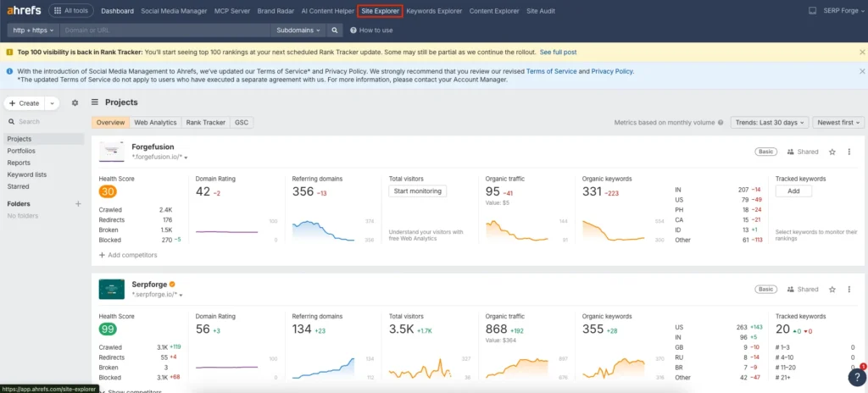
Task: Star the Serpforge project
Action: point(832,290)
